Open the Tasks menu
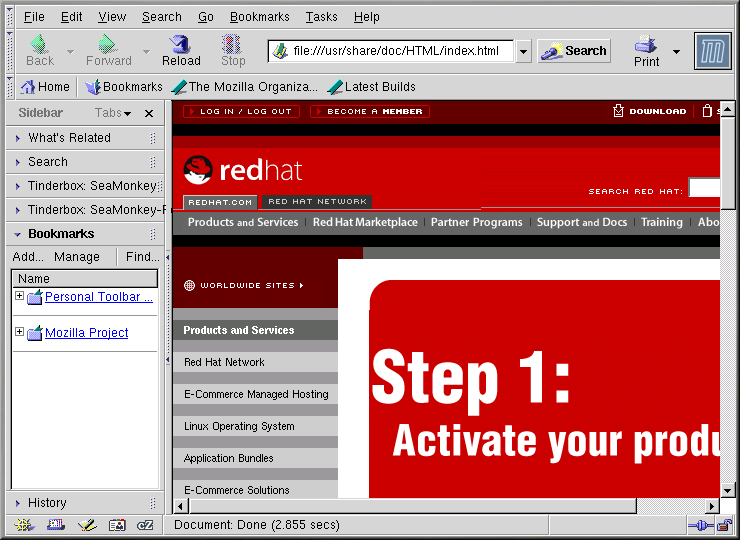Viewport: 740px width, 540px height. [321, 17]
